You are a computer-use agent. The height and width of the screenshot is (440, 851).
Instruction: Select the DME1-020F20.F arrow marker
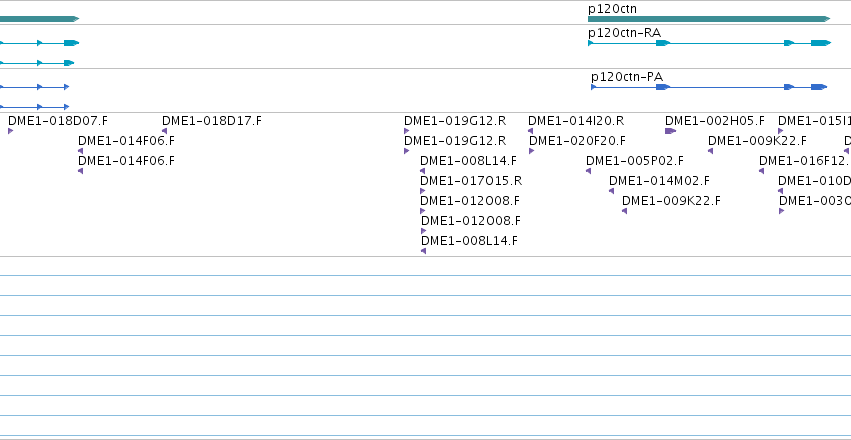click(x=532, y=151)
